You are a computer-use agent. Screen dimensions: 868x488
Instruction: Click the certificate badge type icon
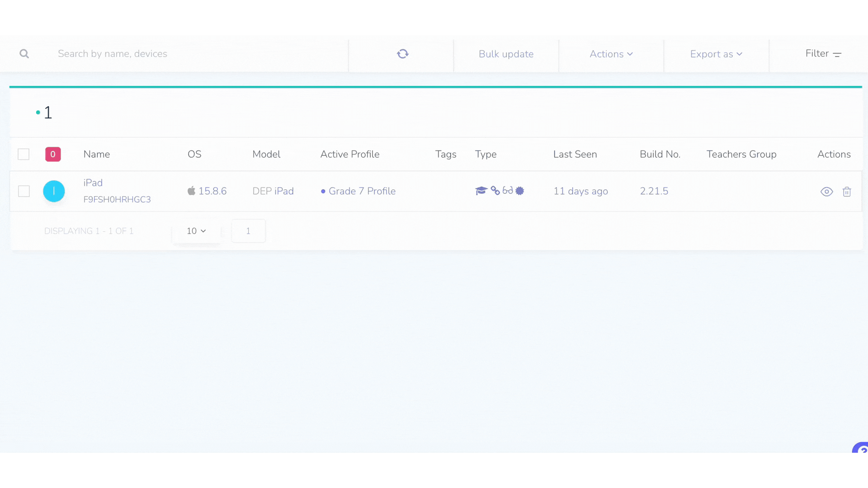click(x=520, y=191)
